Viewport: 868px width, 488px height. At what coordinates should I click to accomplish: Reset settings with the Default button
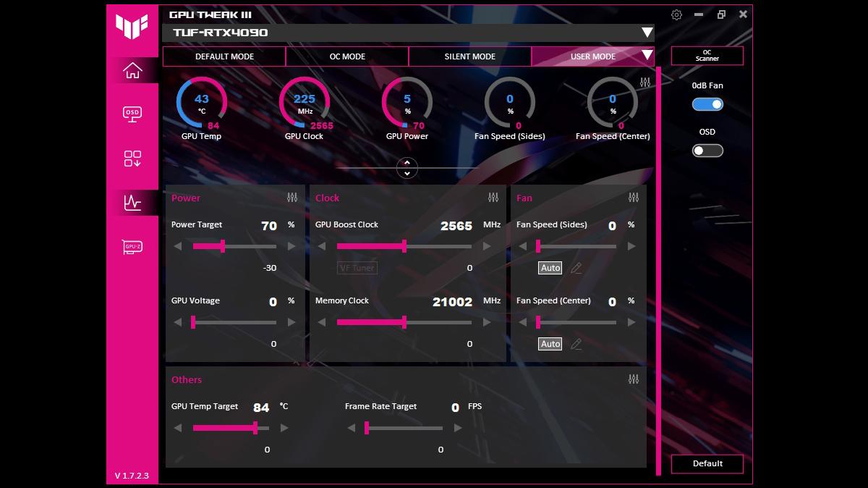click(707, 464)
